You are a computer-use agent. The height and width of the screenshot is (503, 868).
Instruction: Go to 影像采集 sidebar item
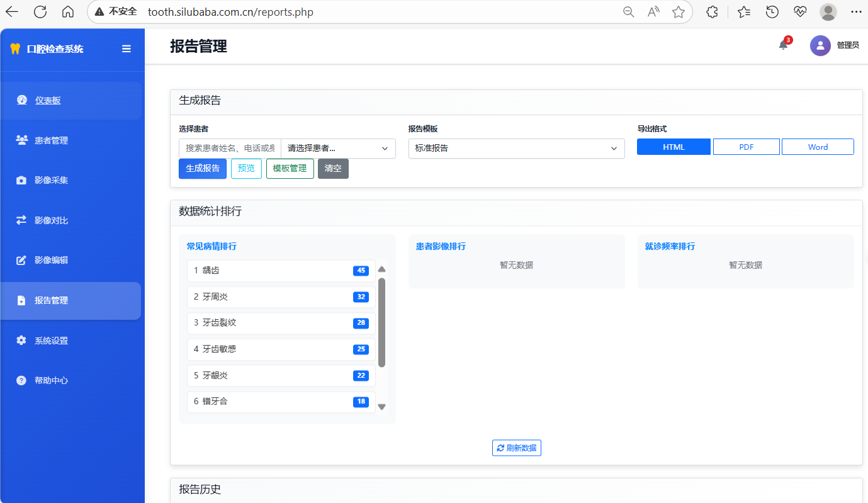click(x=51, y=180)
